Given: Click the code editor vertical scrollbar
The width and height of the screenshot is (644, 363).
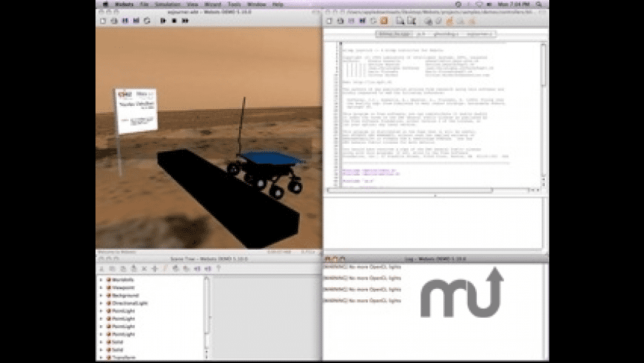Looking at the screenshot, I should (x=543, y=114).
